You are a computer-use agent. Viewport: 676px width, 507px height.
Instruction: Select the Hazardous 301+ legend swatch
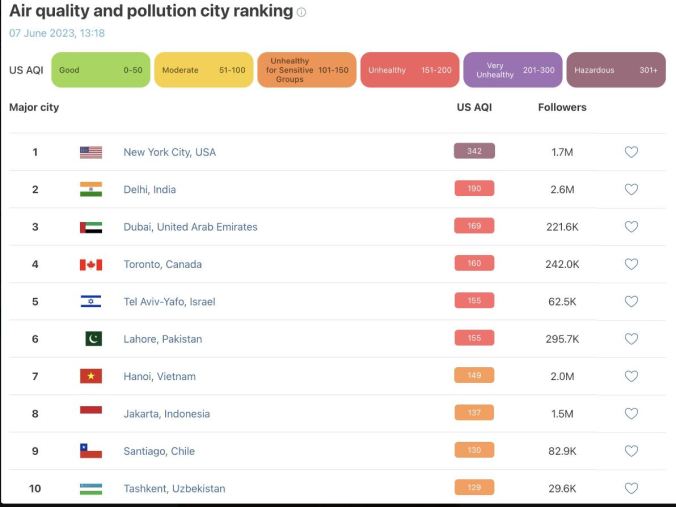(616, 70)
